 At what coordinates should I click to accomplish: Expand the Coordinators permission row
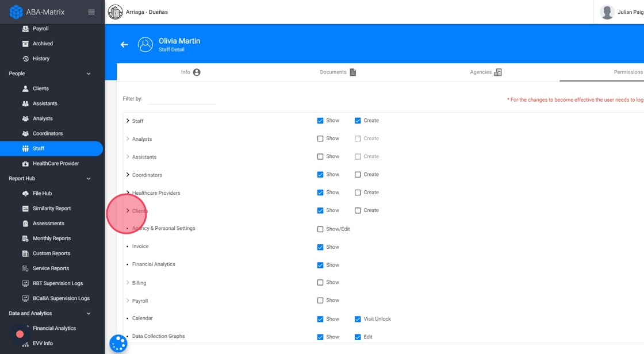click(x=128, y=175)
